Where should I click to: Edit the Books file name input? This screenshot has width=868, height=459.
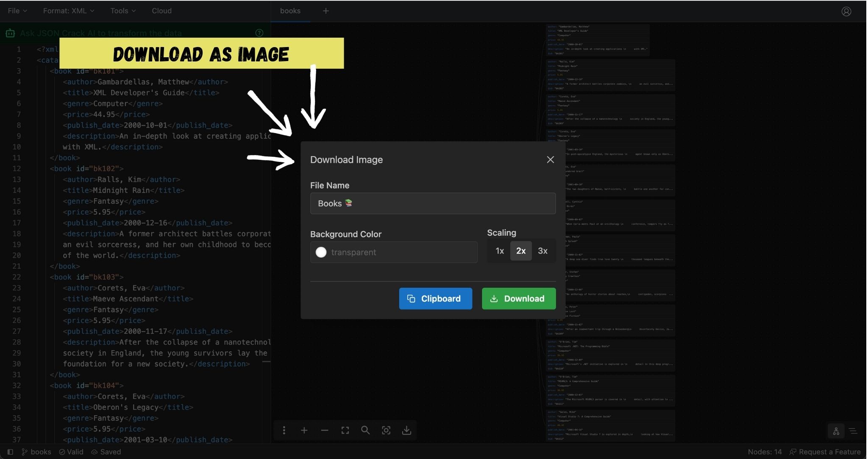[433, 203]
